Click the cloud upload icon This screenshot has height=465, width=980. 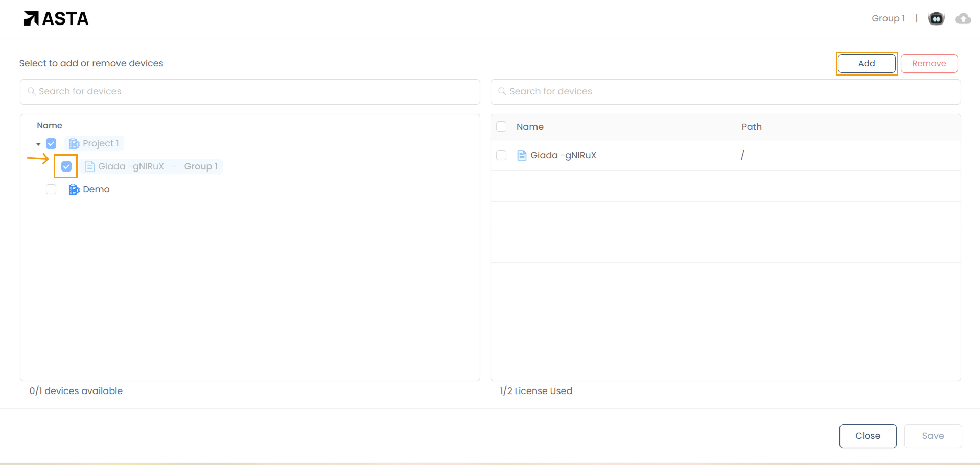963,19
